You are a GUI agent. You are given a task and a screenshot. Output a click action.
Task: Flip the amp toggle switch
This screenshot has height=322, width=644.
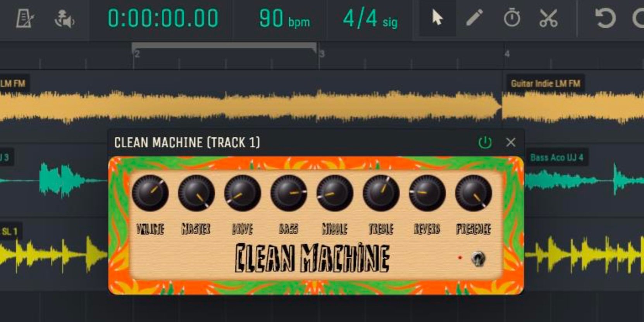(478, 258)
